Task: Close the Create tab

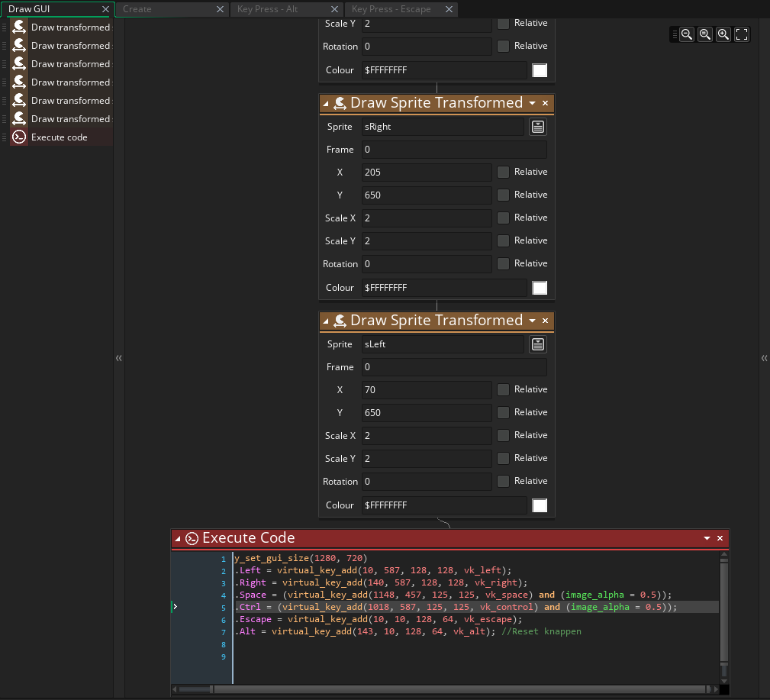Action: tap(220, 9)
